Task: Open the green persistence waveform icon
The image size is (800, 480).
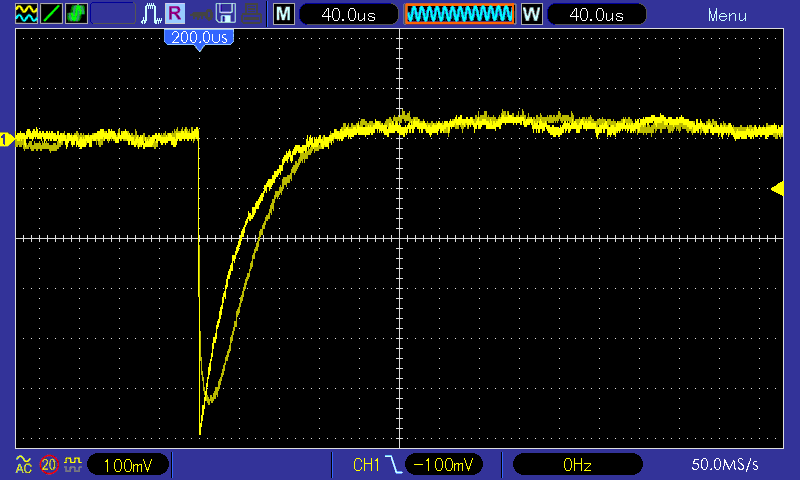Action: point(76,14)
